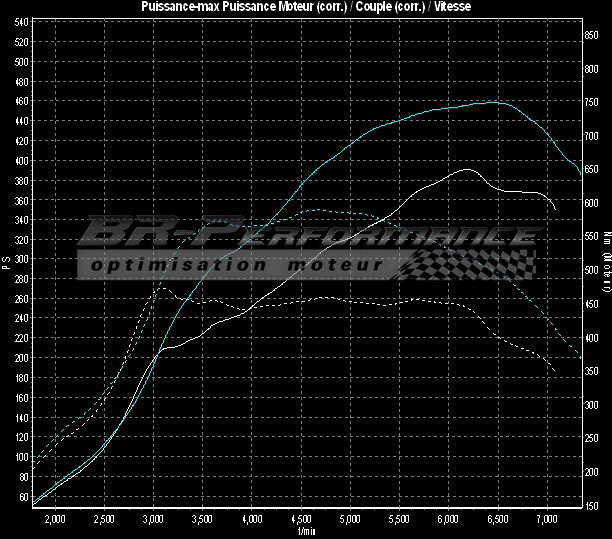Click the 'optimisation moteur' watermark text
This screenshot has width=612, height=539.
click(x=236, y=266)
